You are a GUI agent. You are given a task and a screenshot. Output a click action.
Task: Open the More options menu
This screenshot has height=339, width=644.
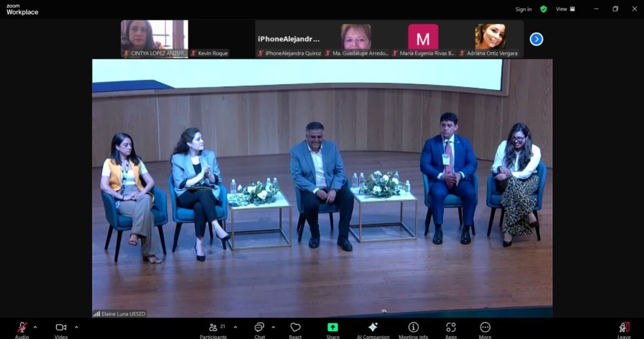click(x=485, y=328)
